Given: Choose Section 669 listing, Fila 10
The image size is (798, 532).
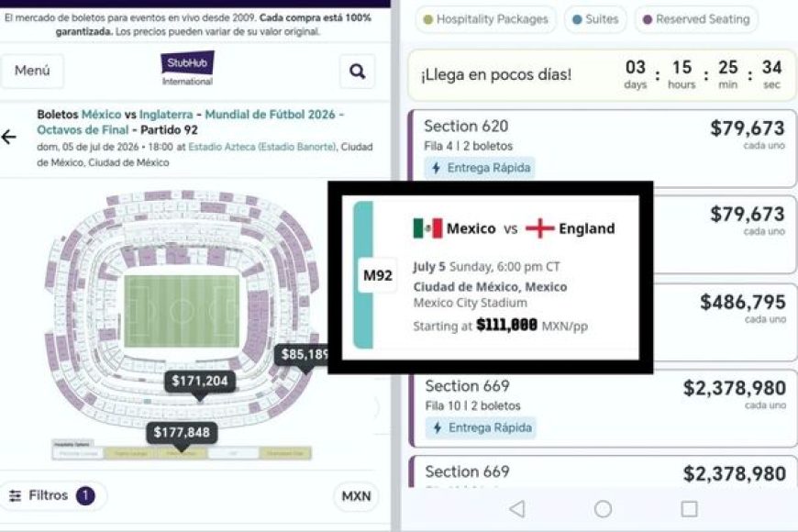Looking at the screenshot, I should click(603, 409).
